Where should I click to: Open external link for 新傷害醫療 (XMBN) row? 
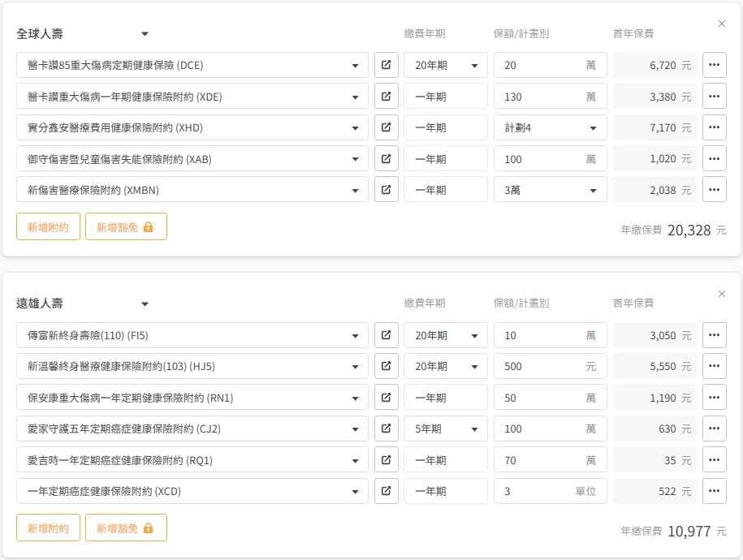387,190
